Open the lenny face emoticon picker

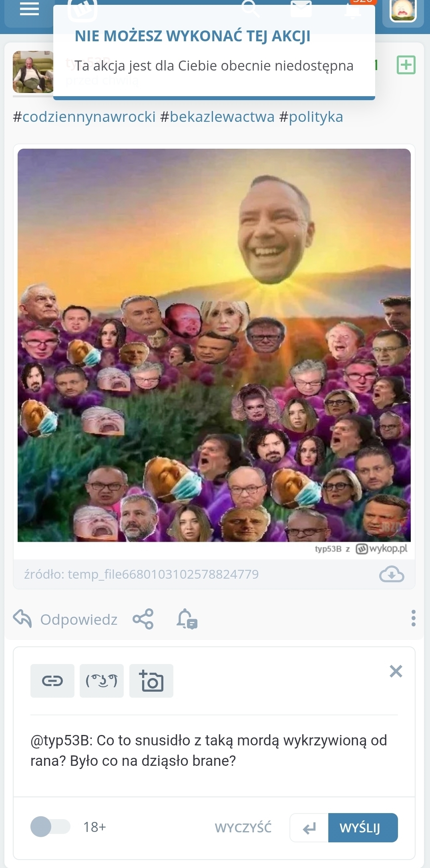coord(102,681)
